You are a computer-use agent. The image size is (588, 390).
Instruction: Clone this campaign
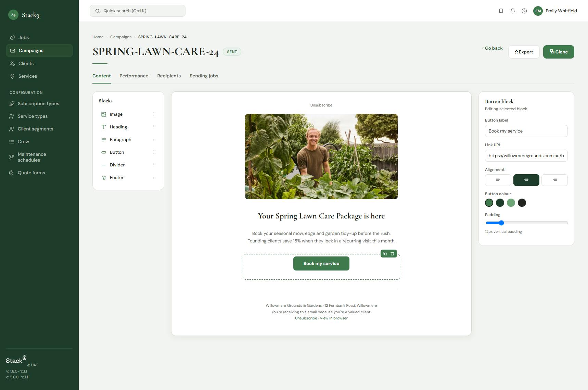pyautogui.click(x=559, y=52)
